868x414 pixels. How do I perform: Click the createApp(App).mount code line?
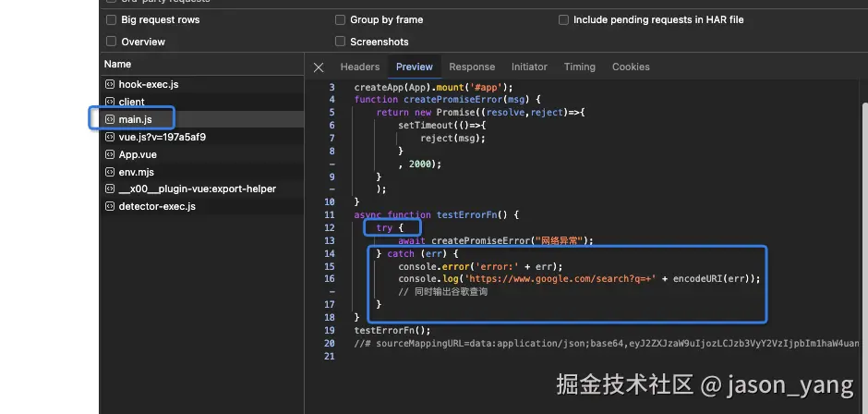click(434, 87)
